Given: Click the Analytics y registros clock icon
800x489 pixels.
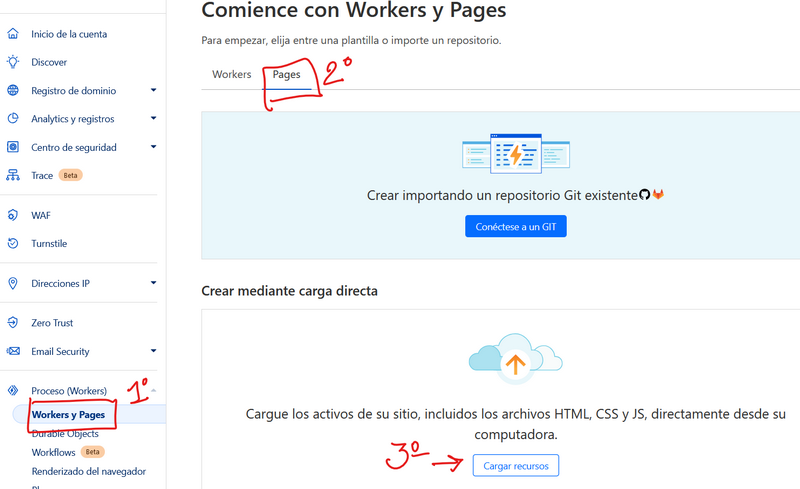Looking at the screenshot, I should 13,119.
